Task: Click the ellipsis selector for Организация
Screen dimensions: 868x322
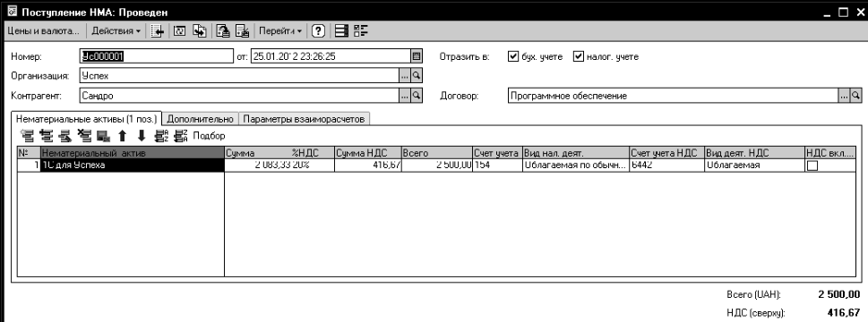Action: coord(405,75)
